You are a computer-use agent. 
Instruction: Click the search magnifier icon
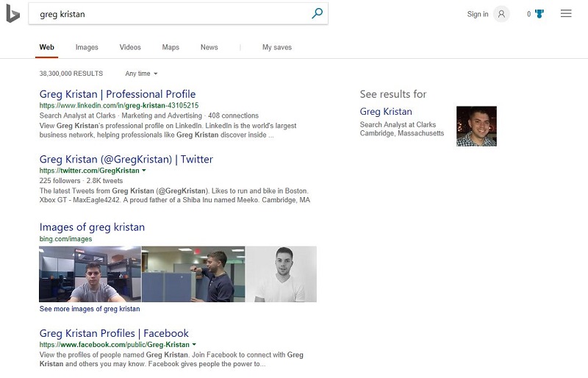click(317, 13)
